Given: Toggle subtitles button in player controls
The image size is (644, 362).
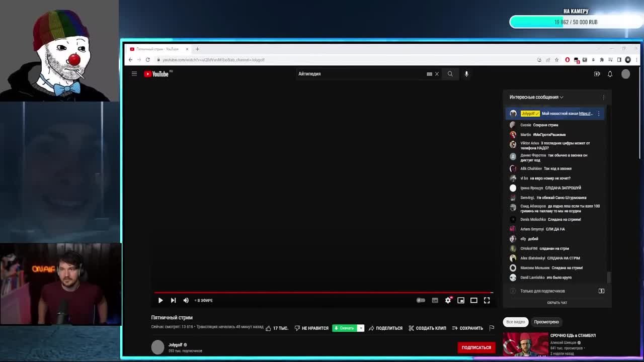Looking at the screenshot, I should (435, 300).
